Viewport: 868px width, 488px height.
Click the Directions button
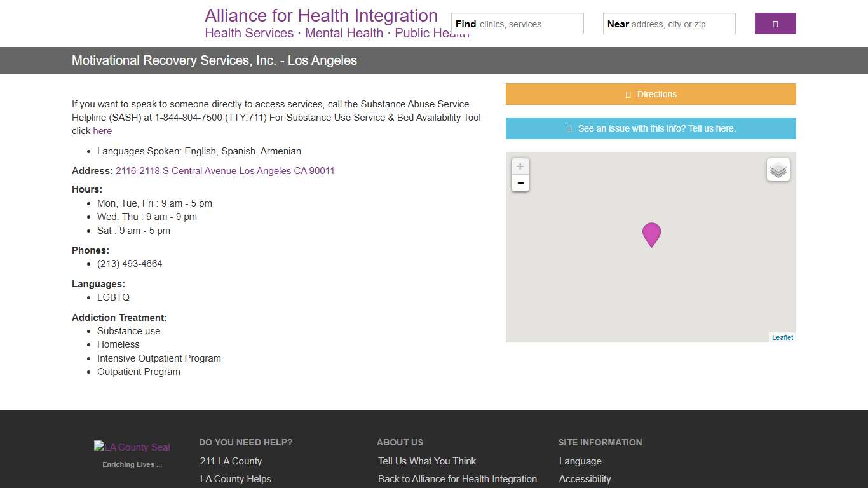point(651,94)
